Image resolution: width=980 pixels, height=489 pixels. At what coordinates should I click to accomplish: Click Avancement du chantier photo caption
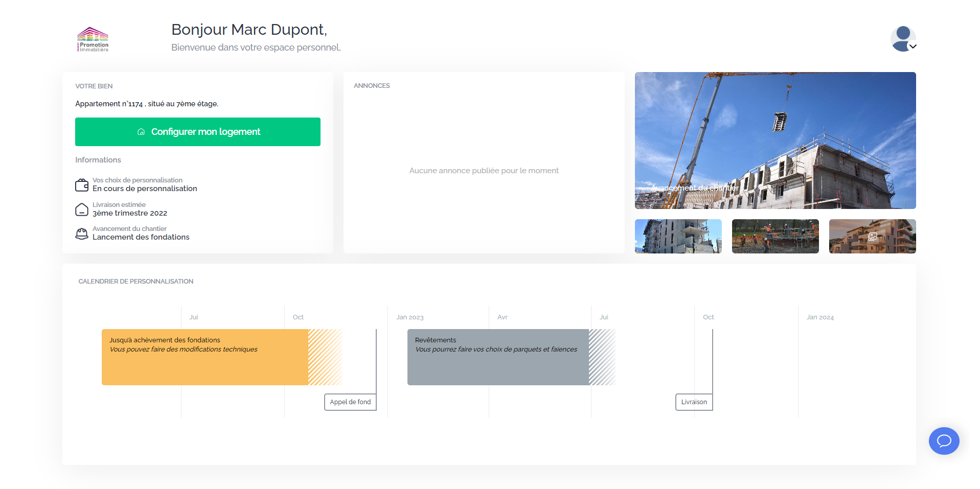(x=695, y=188)
